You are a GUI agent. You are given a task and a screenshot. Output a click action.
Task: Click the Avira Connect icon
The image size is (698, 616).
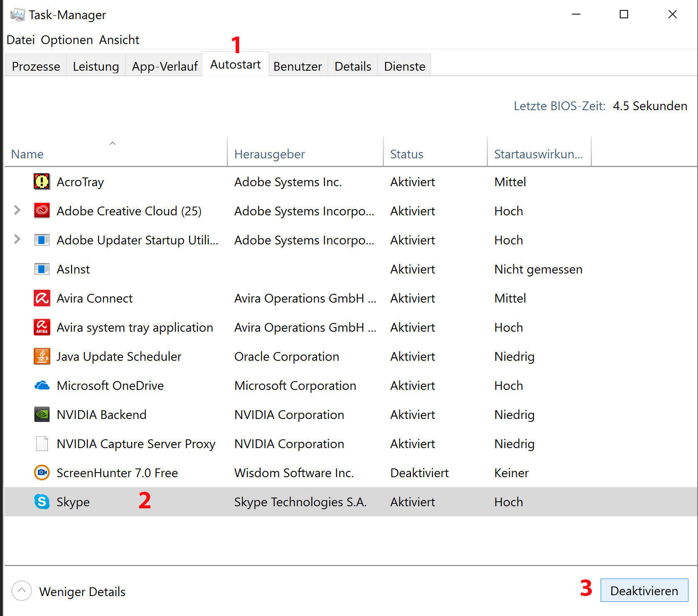coord(42,298)
